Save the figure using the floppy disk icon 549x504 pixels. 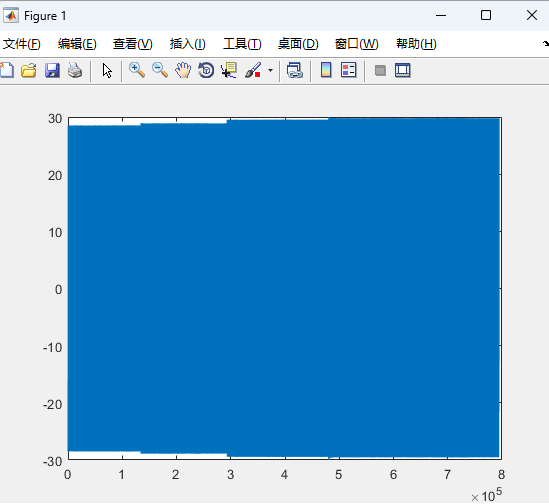click(52, 70)
